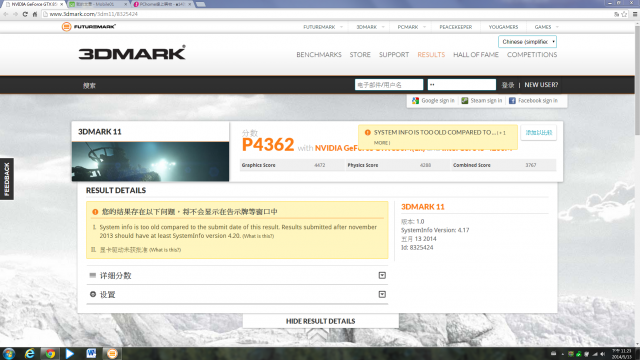Reload the page with the refresh icon

(25, 14)
